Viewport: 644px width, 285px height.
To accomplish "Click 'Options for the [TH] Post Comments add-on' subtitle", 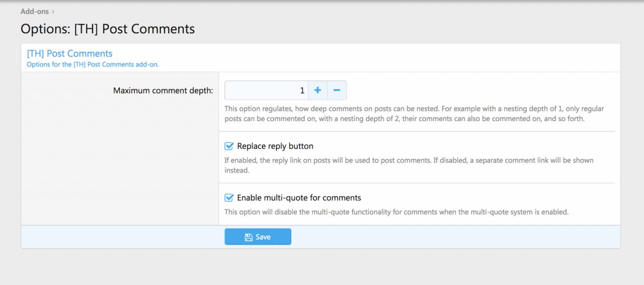I will pos(93,64).
